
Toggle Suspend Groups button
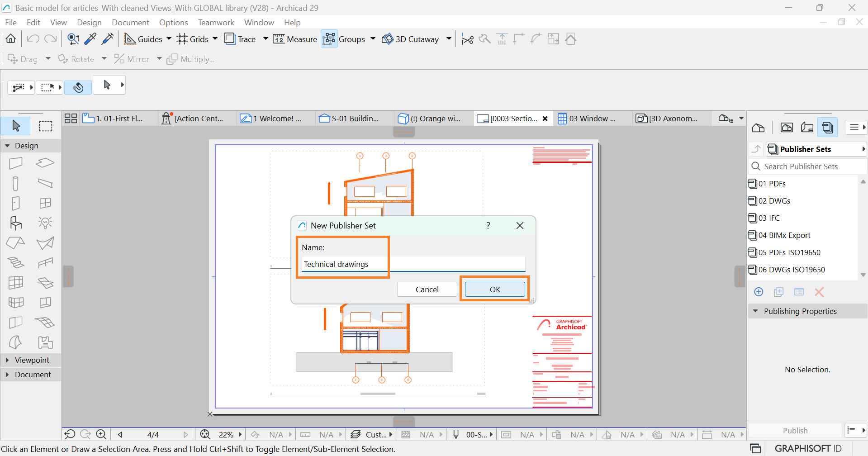point(329,39)
